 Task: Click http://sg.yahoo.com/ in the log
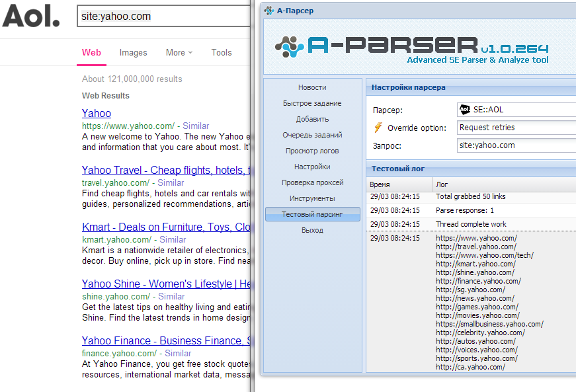[x=471, y=290]
